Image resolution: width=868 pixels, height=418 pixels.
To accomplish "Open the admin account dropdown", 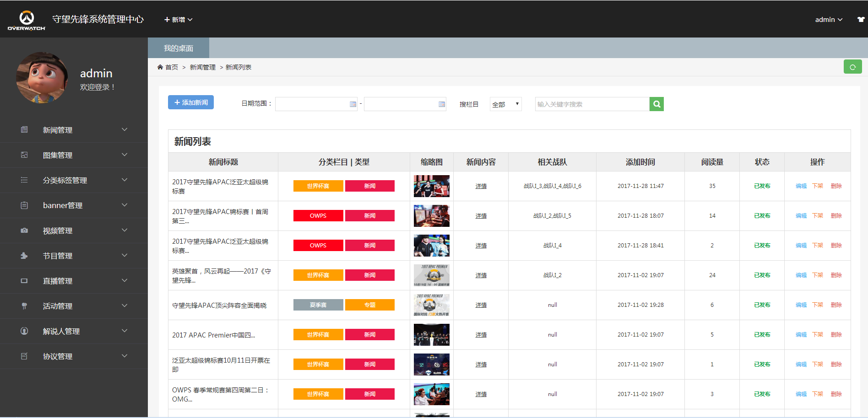I will (x=829, y=20).
